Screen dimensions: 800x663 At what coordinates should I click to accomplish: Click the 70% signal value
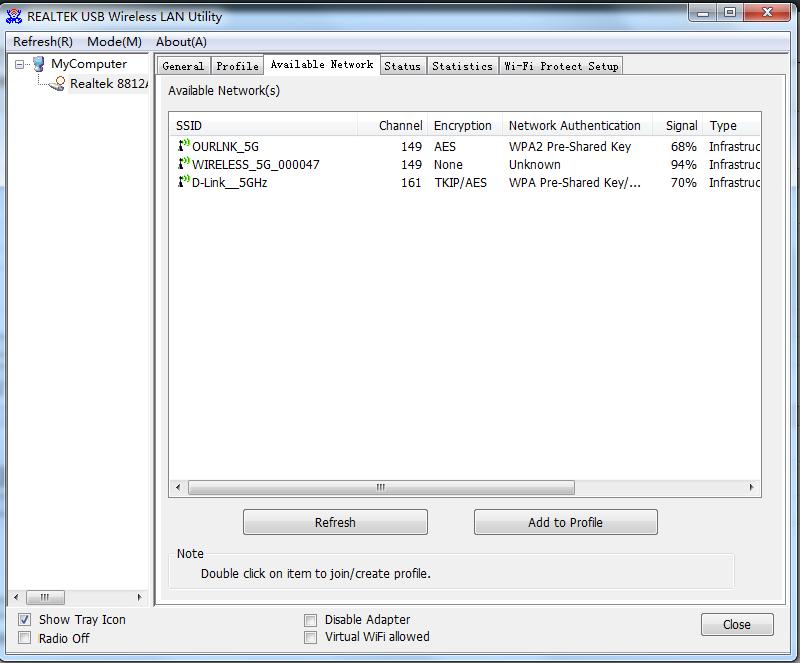point(684,182)
